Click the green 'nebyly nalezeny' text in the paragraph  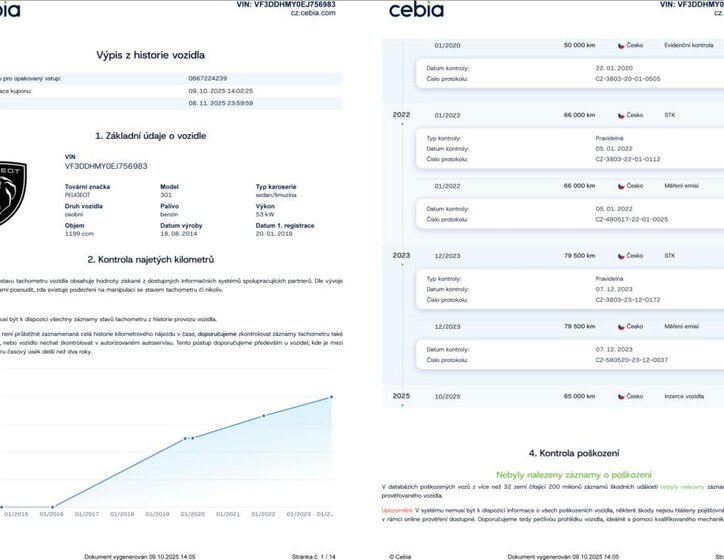coord(681,486)
